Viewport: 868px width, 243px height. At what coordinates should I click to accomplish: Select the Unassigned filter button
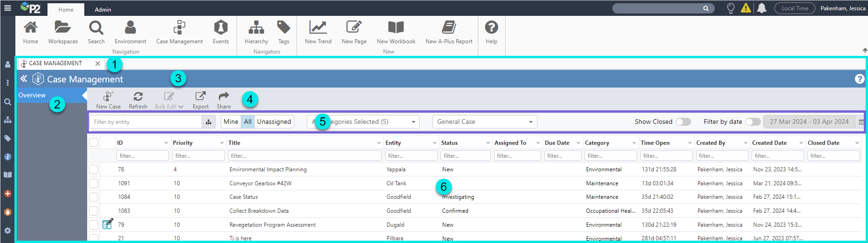[274, 122]
